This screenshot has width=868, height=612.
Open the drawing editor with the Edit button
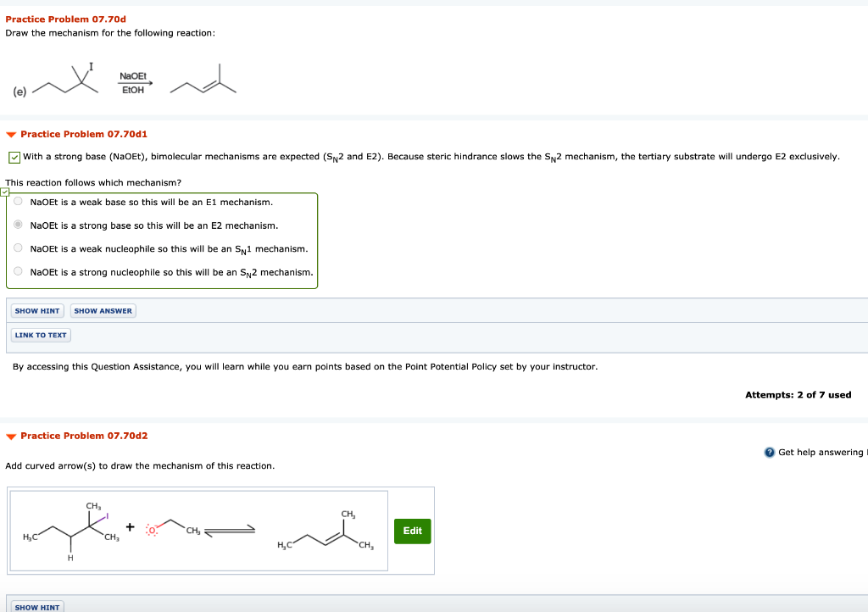412,531
